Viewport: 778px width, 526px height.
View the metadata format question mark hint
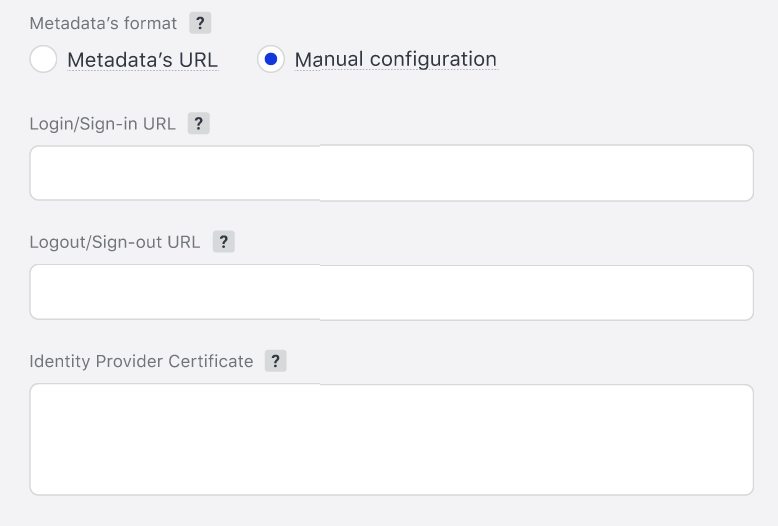[200, 23]
